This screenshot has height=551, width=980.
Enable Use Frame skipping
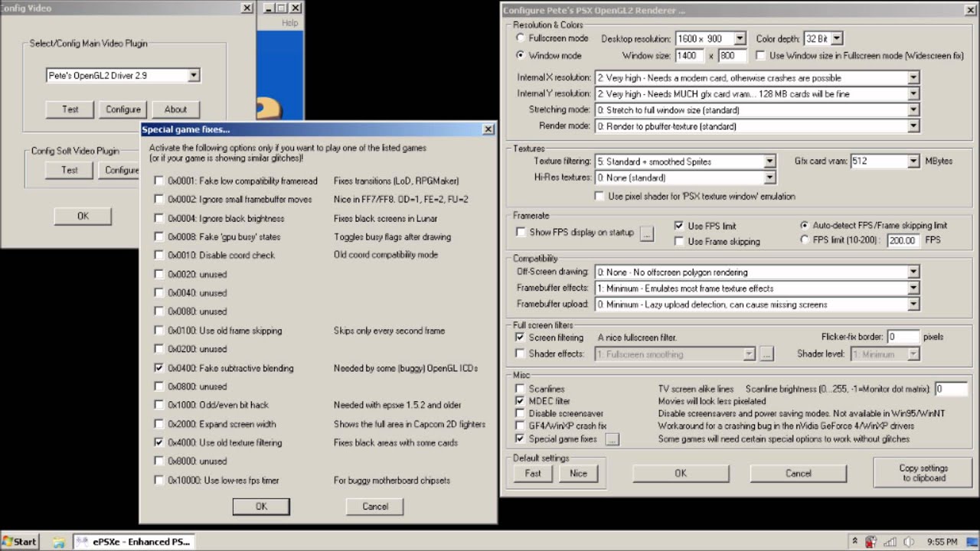tap(679, 241)
